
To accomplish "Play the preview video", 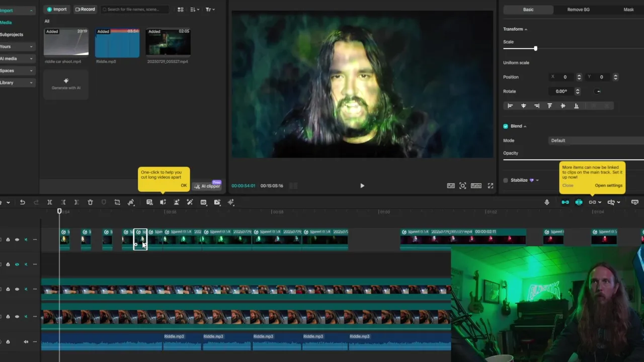I will (362, 186).
